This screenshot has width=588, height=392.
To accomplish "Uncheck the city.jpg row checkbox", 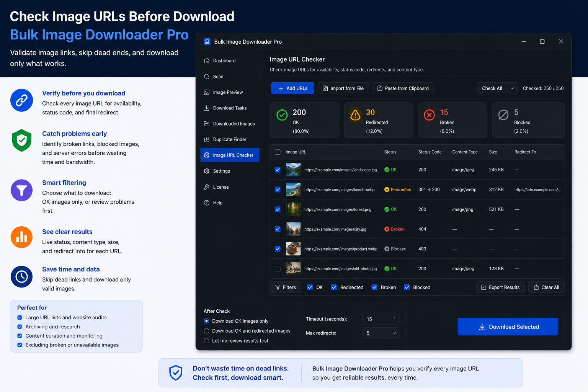I will (x=278, y=229).
